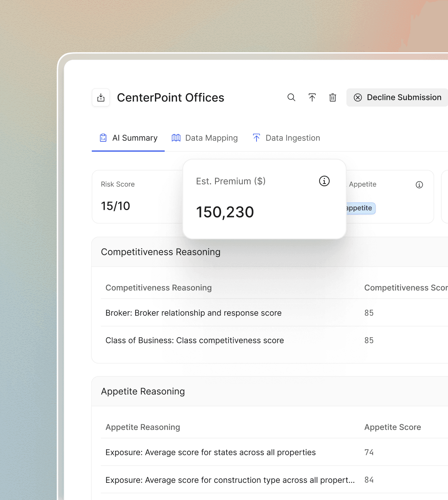Click the Risk Score value 15/10
The width and height of the screenshot is (448, 500).
click(x=115, y=206)
